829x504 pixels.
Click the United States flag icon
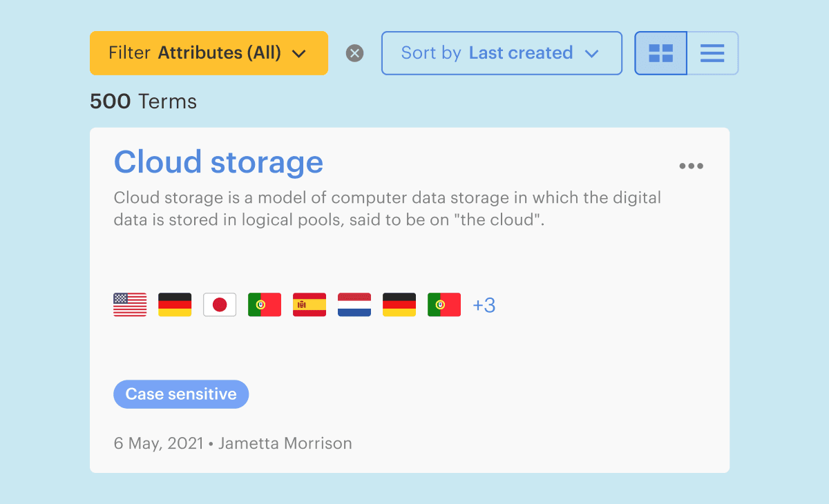pyautogui.click(x=130, y=304)
